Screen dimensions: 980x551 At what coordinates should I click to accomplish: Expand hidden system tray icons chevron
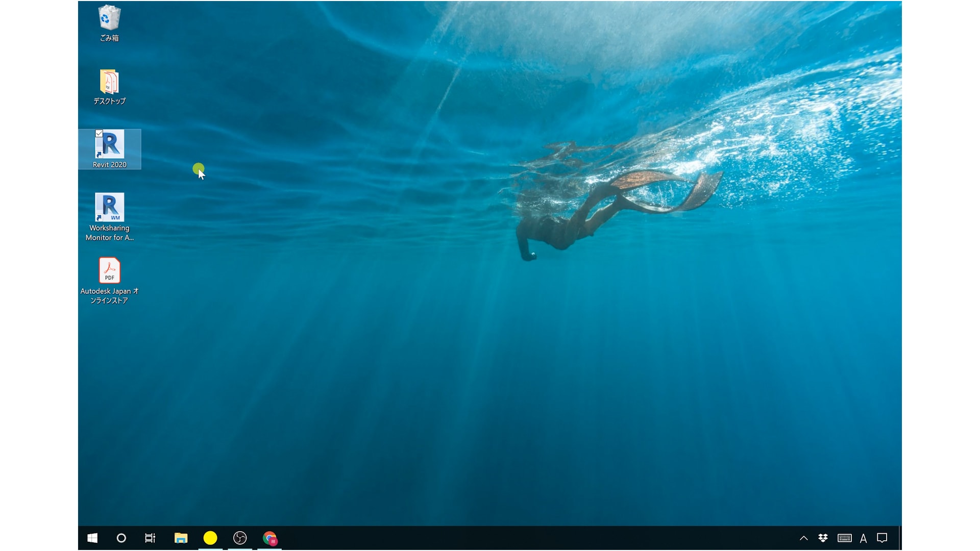pos(803,538)
